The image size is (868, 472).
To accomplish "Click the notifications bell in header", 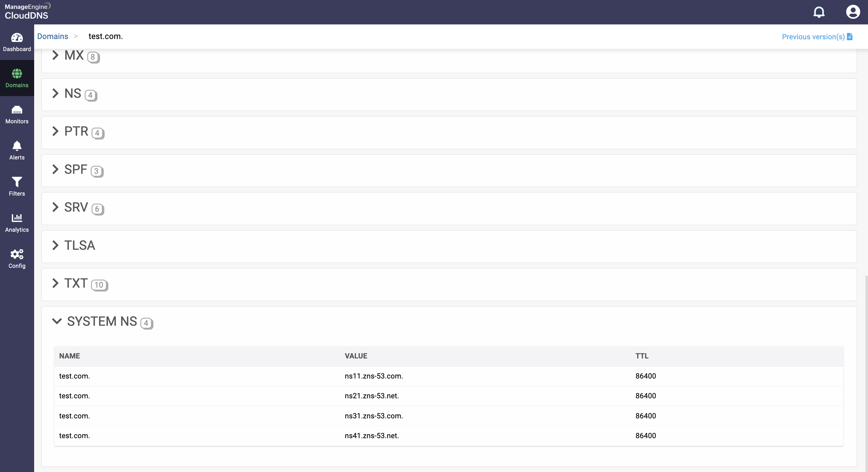I will pyautogui.click(x=819, y=12).
